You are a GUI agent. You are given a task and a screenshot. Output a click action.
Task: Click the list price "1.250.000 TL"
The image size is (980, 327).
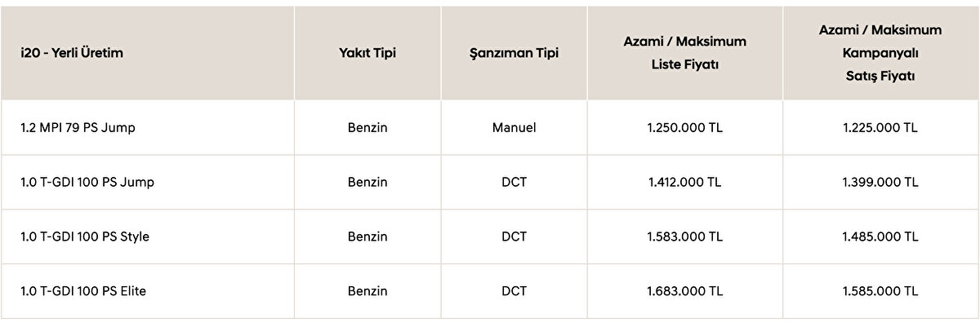(x=684, y=128)
